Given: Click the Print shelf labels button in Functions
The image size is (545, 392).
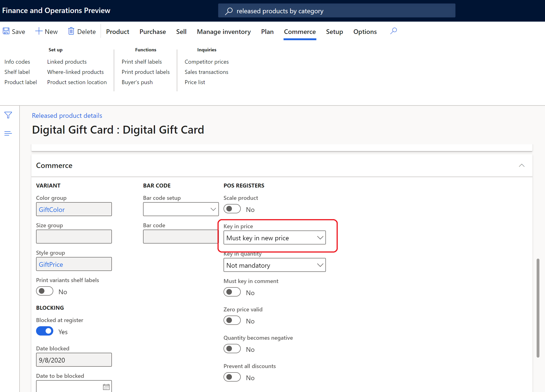Looking at the screenshot, I should (142, 61).
